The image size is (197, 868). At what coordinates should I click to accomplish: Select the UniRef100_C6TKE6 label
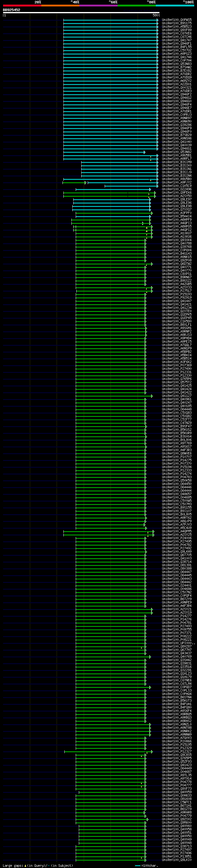[176, 33]
